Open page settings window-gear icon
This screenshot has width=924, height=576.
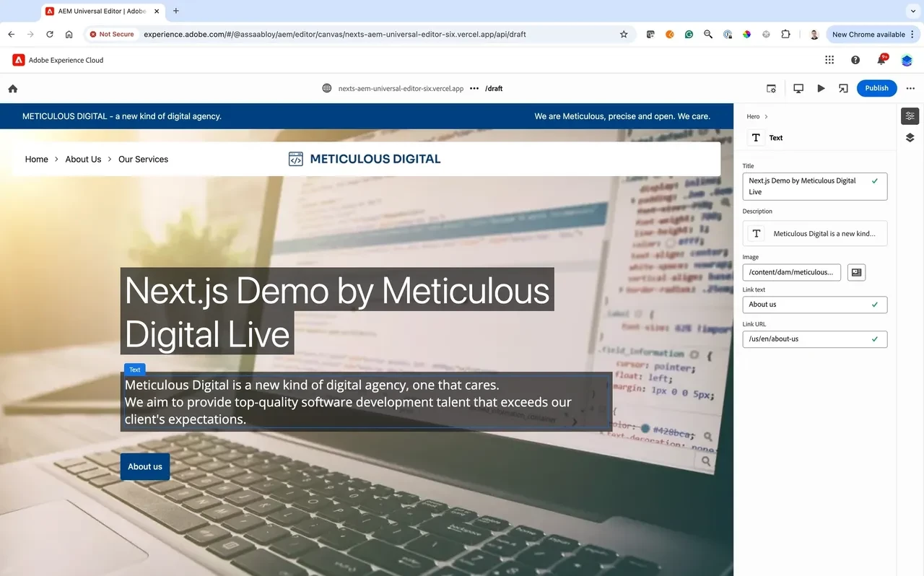tap(772, 88)
